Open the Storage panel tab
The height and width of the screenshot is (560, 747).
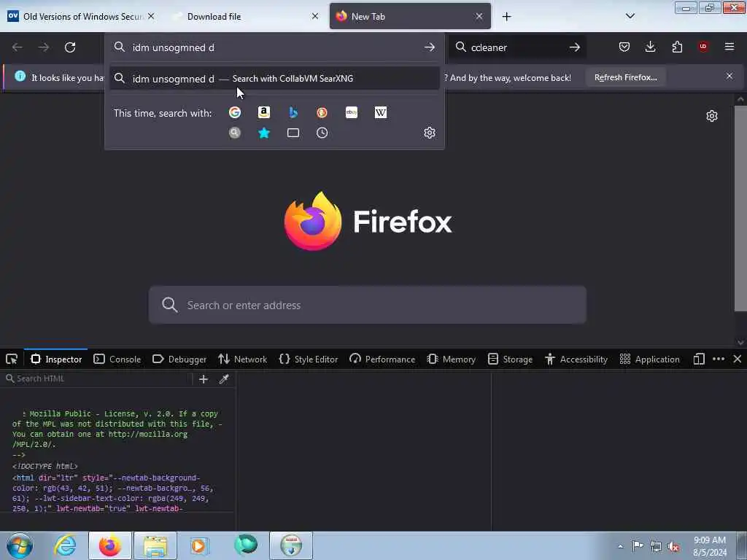tap(510, 359)
